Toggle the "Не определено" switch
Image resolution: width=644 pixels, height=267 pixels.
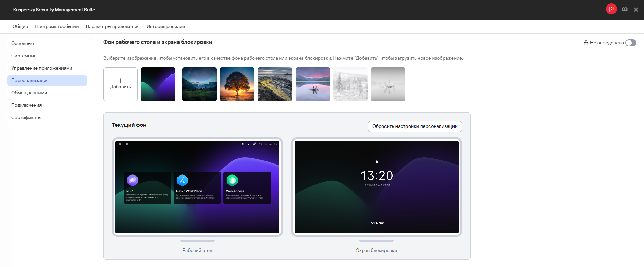coord(631,43)
